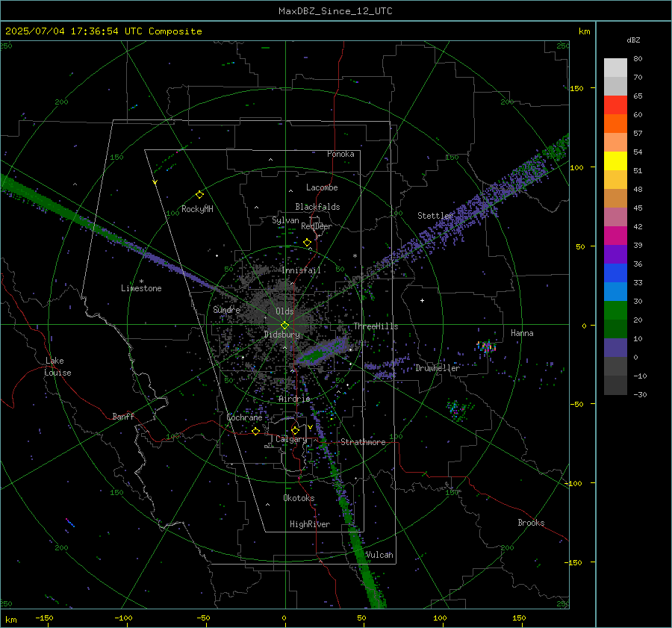Click the multicolored storm echo west of Hanna
This screenshot has height=628, width=672.
coord(486,346)
